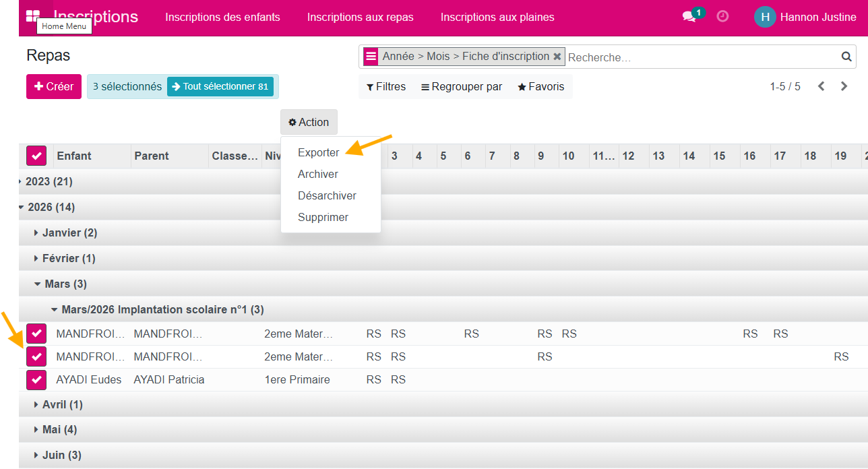Click Hannon Justine user avatar
868x469 pixels.
(765, 17)
